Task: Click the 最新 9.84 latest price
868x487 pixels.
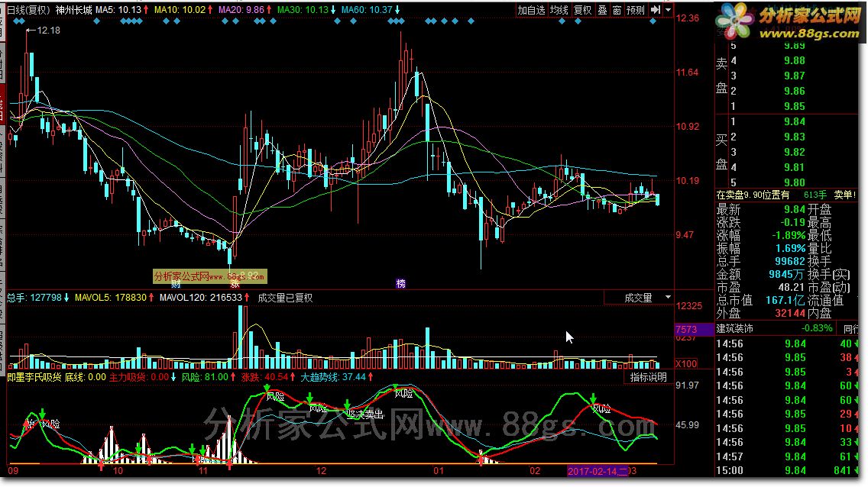Action: click(795, 209)
